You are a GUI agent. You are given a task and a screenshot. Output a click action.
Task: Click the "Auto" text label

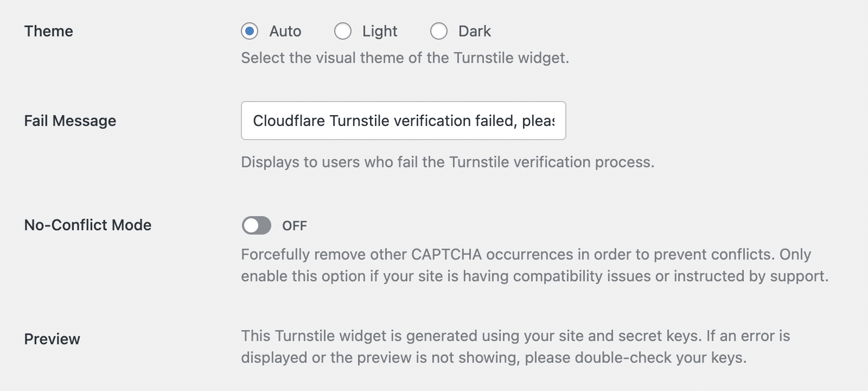point(285,31)
